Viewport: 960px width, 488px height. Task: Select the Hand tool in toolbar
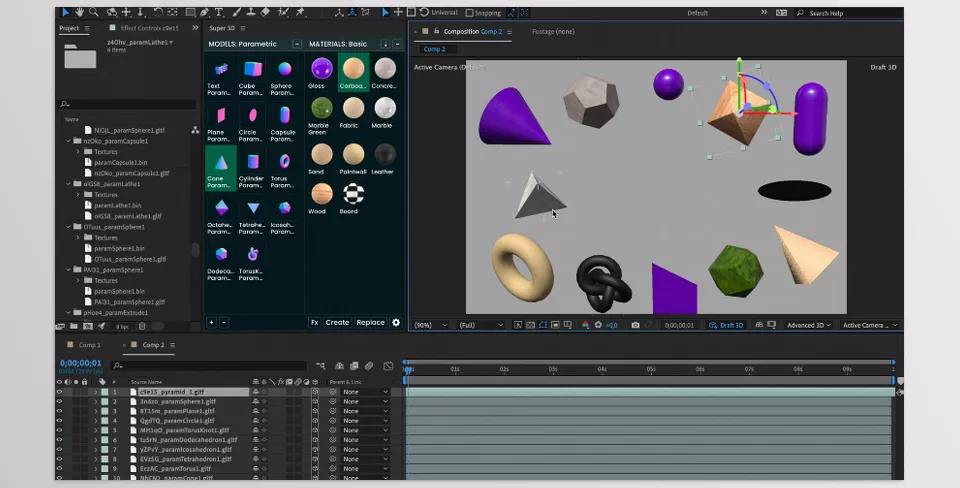(x=80, y=12)
